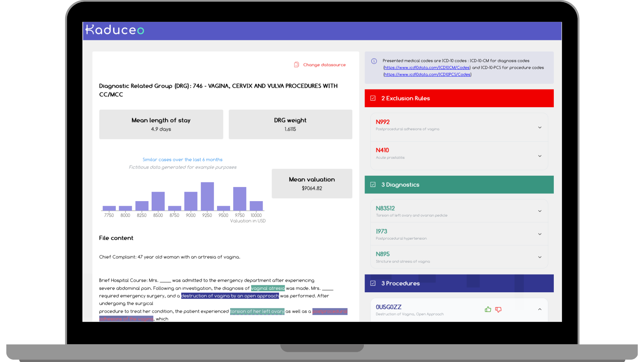Click the Kaduceo logo in the top left

pyautogui.click(x=117, y=29)
